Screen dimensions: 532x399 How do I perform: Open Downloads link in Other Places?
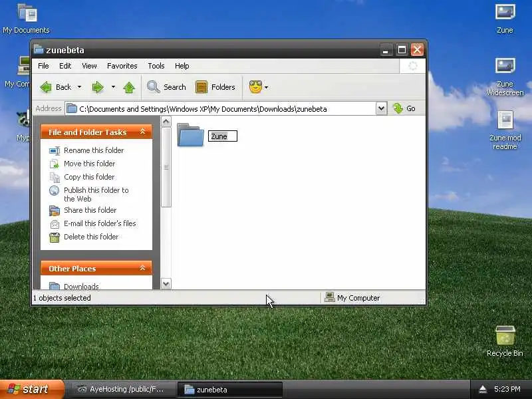tap(81, 286)
